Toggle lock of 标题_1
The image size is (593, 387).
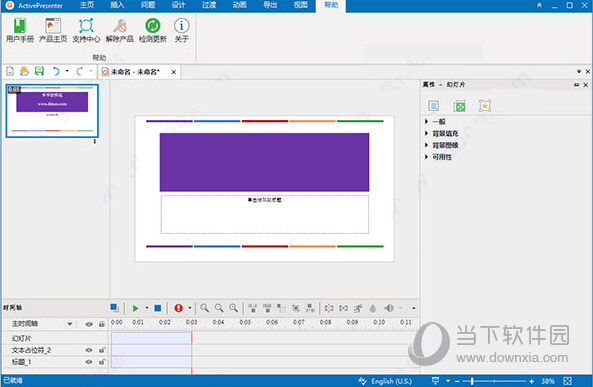click(x=102, y=362)
